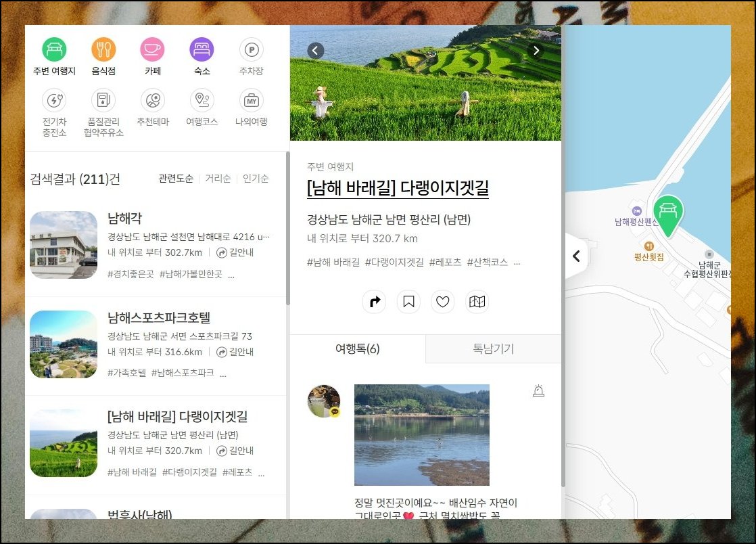Image resolution: width=756 pixels, height=544 pixels.
Task: Select the 숙소 lodging category icon
Action: point(202,49)
